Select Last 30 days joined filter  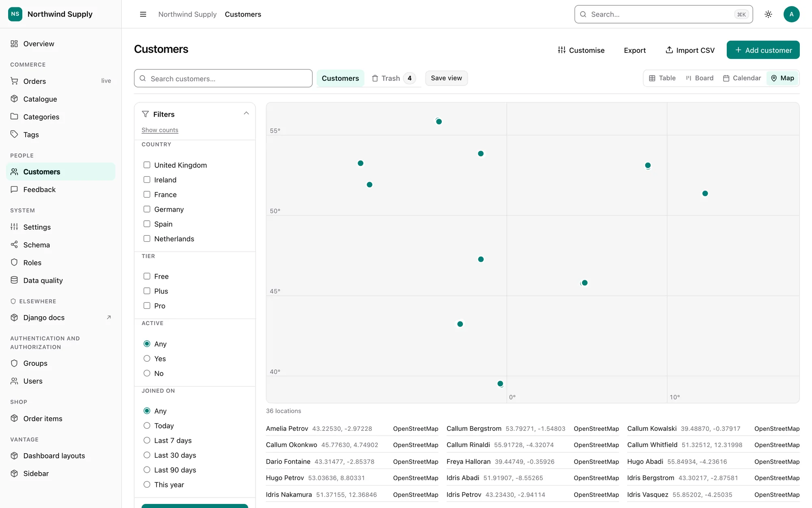click(147, 455)
